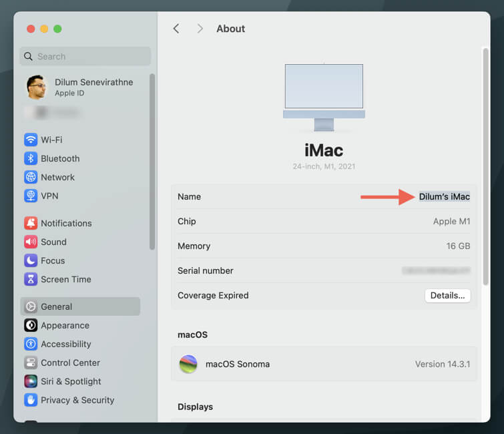The height and width of the screenshot is (434, 504).
Task: Click the Accessibility icon in the sidebar
Action: pyautogui.click(x=31, y=344)
